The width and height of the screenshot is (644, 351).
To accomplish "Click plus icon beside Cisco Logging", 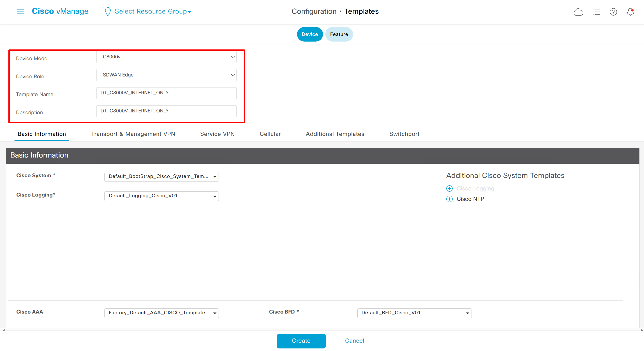I will pyautogui.click(x=449, y=189).
